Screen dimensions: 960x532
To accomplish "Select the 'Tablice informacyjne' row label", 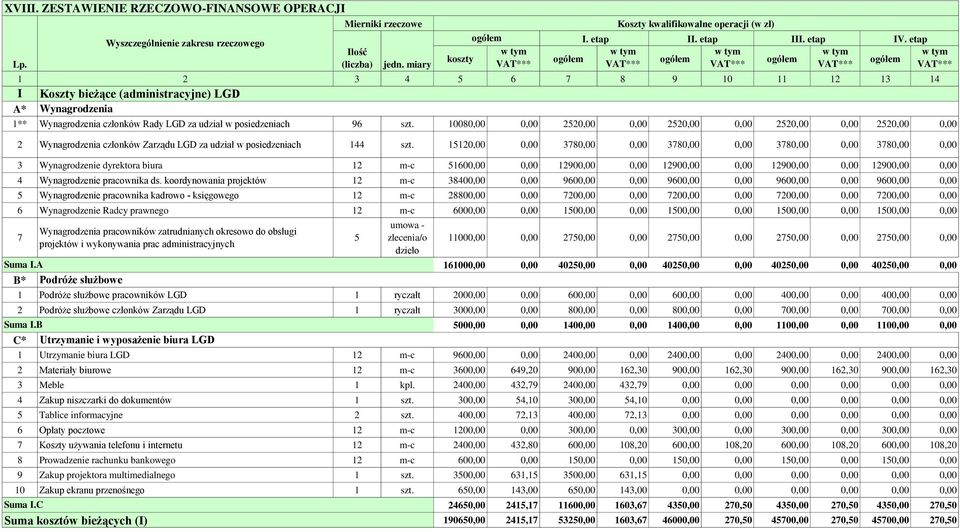I will tap(81, 414).
